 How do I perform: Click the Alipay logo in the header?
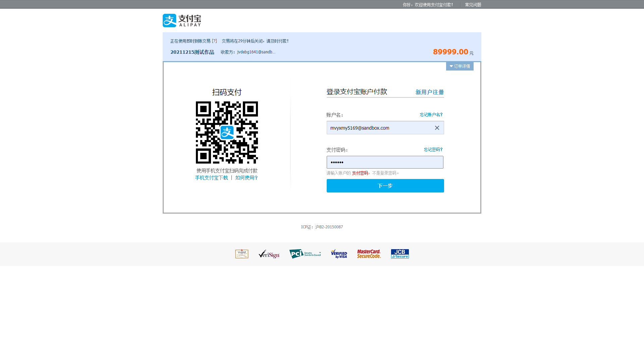pos(182,20)
